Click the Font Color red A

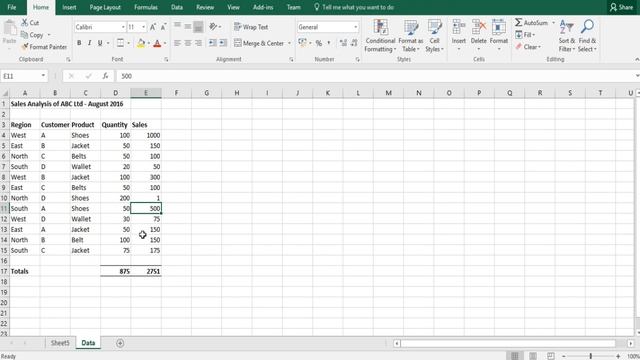(157, 43)
